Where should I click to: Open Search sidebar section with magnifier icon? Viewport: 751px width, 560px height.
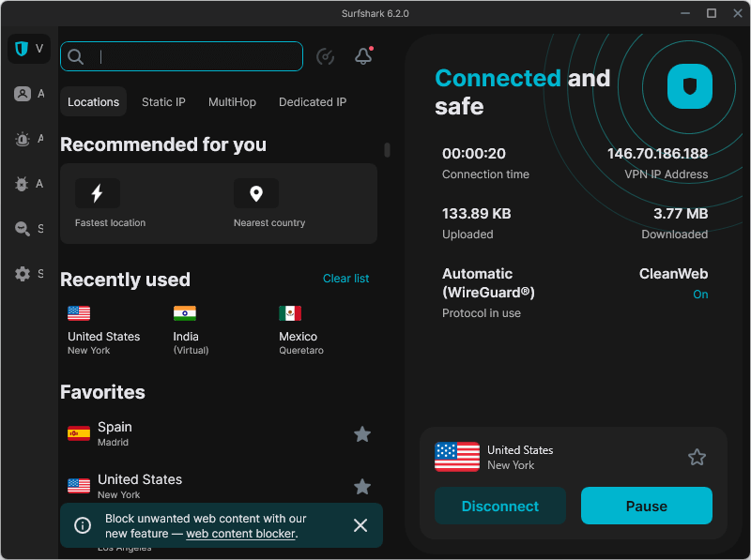point(22,228)
